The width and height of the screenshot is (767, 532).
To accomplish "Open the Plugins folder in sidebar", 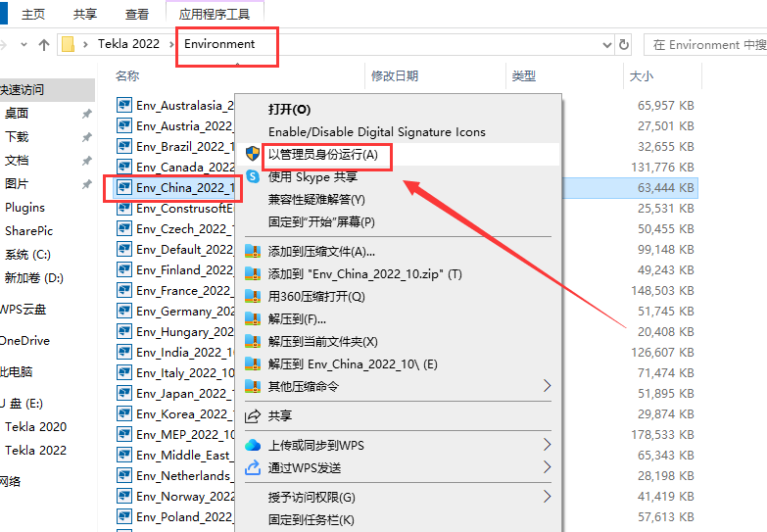I will 24,208.
